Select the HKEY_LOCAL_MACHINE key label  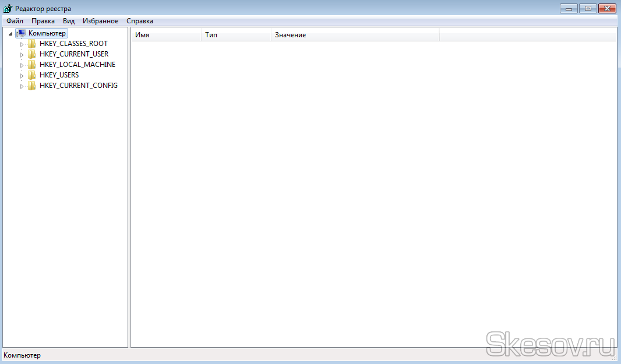coord(77,65)
